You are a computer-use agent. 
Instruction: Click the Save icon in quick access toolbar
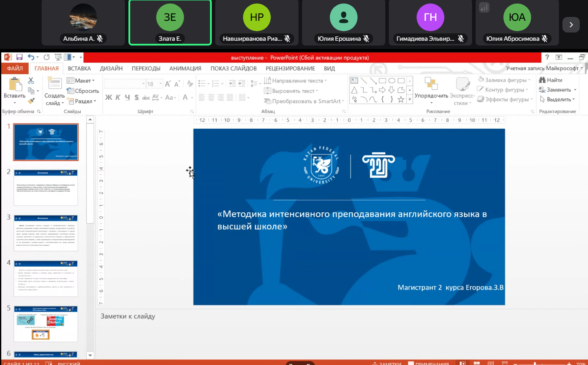coord(19,57)
